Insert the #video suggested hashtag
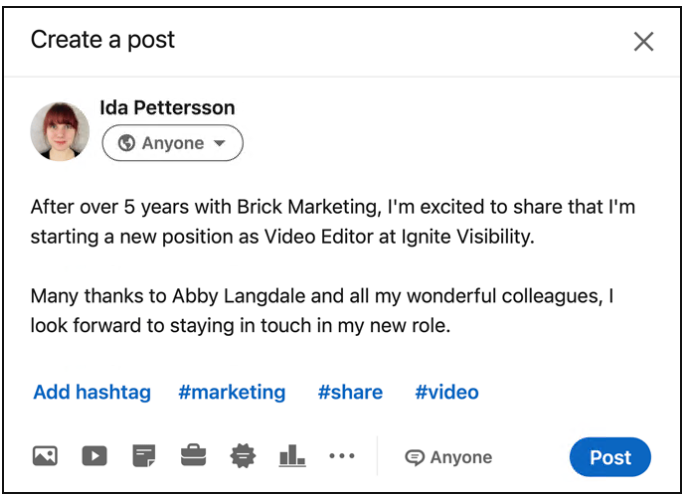 [x=446, y=392]
